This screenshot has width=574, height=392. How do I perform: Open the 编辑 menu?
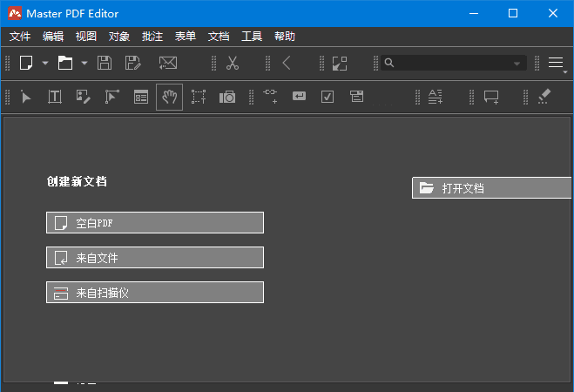(53, 37)
